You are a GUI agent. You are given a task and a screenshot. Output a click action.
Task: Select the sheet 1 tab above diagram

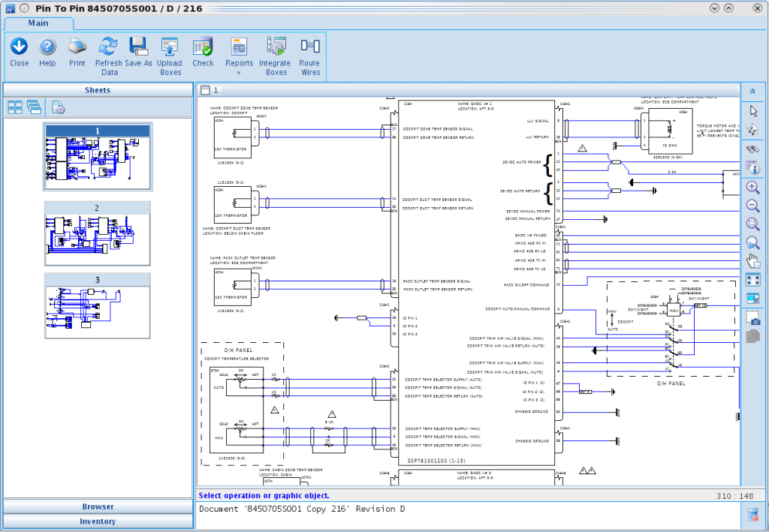(210, 90)
